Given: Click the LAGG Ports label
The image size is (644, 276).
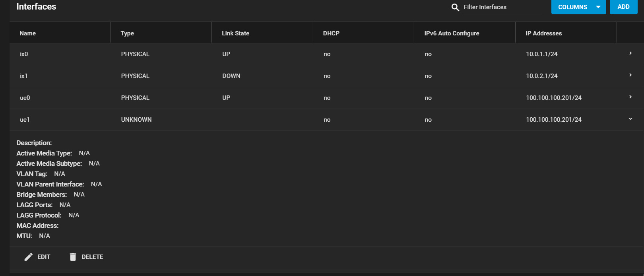Looking at the screenshot, I should click(34, 205).
